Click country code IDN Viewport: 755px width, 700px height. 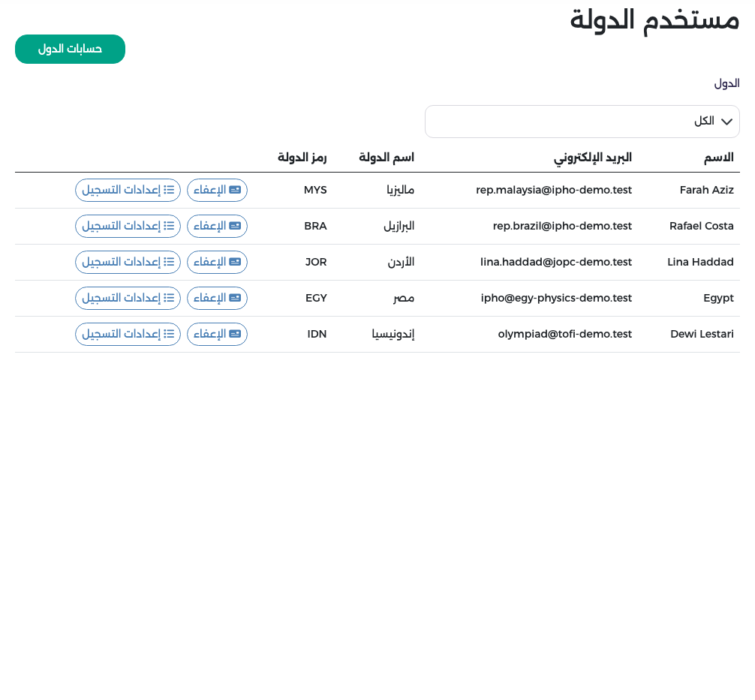click(317, 334)
